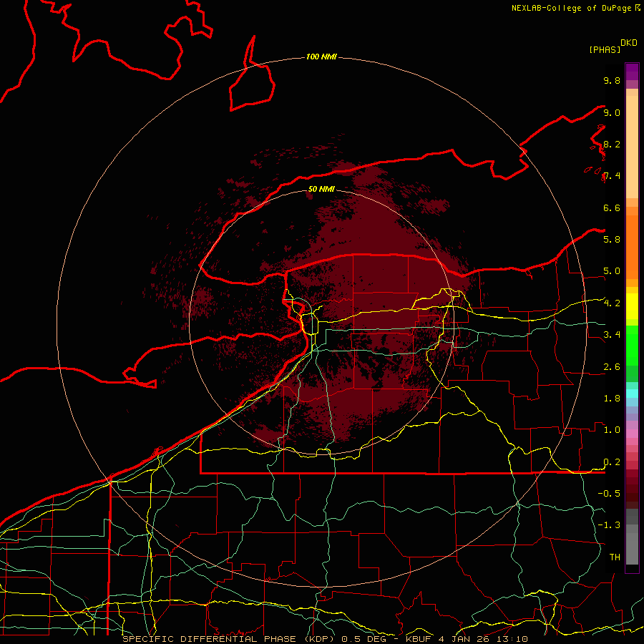This screenshot has width=644, height=644.
Task: Select the 1.8 scale value
Action: click(612, 399)
